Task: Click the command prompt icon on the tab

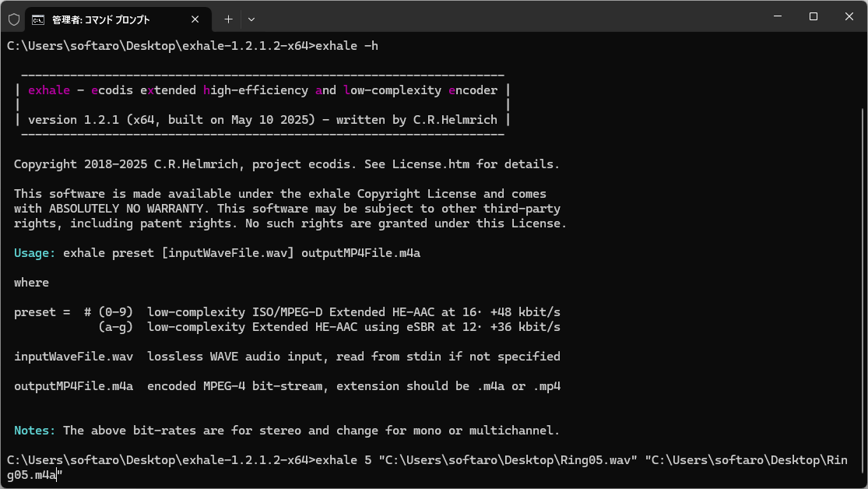Action: tap(37, 20)
